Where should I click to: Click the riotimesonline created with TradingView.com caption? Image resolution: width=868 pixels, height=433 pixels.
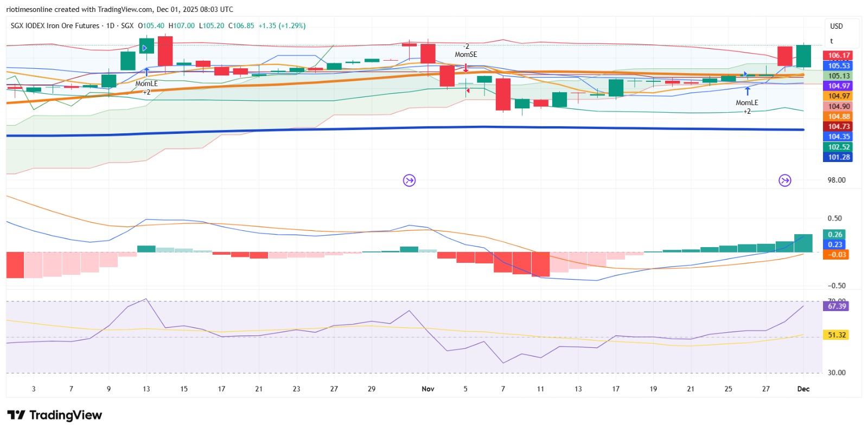[120, 9]
